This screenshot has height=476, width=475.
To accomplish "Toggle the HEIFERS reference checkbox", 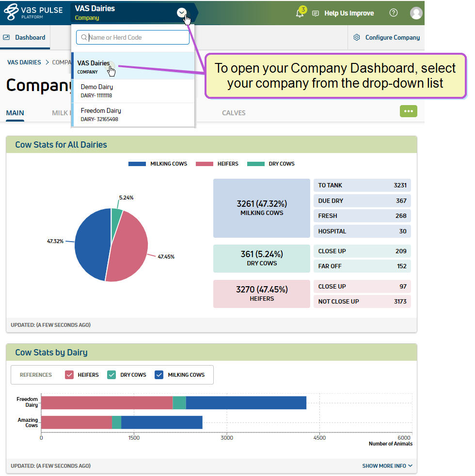I will click(x=69, y=375).
